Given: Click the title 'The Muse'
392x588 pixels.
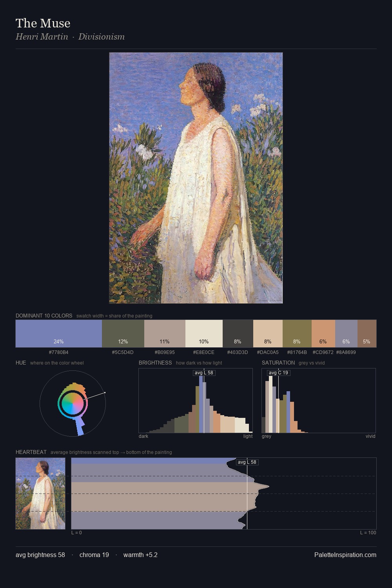Looking at the screenshot, I should [43, 23].
